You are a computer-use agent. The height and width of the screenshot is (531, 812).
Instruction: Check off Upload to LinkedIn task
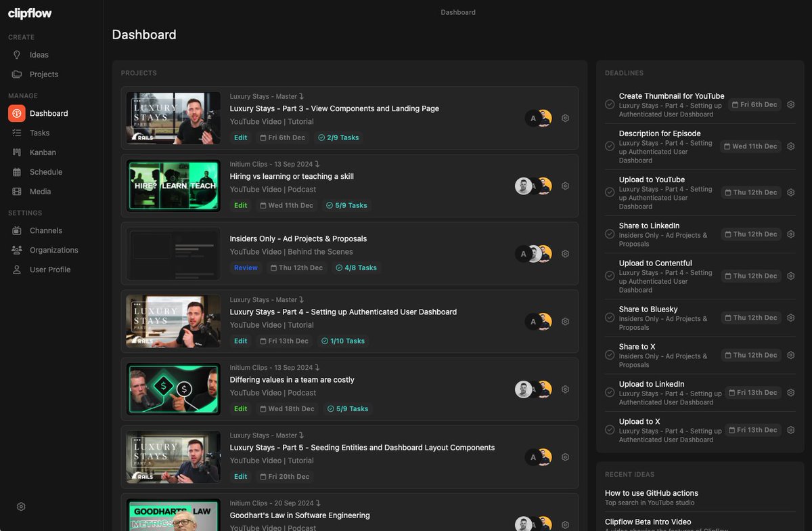point(610,392)
